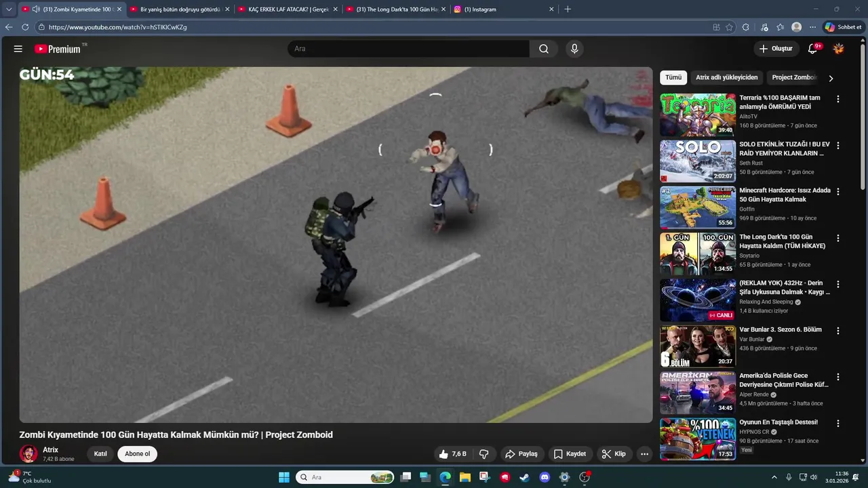
Task: Click the Windows taskbar search box
Action: coord(345,477)
